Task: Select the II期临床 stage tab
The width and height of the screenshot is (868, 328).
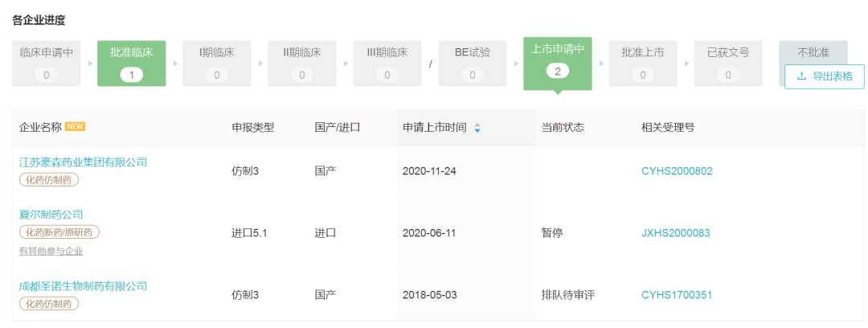Action: pyautogui.click(x=302, y=64)
